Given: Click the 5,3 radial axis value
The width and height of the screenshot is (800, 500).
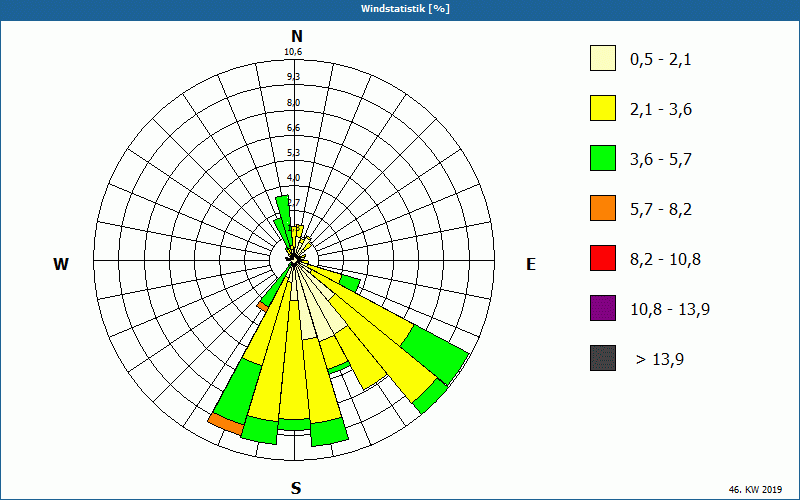Looking at the screenshot, I should 293,153.
